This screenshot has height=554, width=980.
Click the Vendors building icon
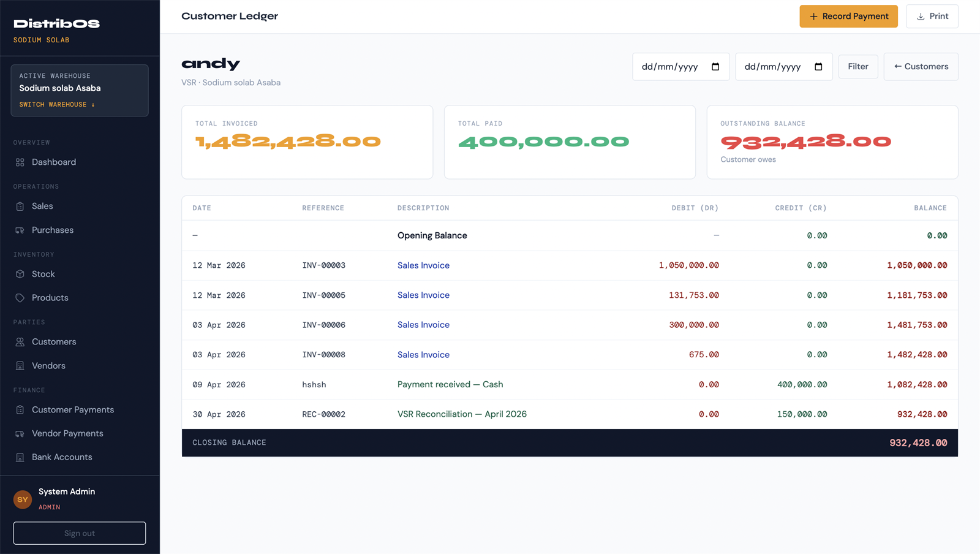tap(20, 366)
